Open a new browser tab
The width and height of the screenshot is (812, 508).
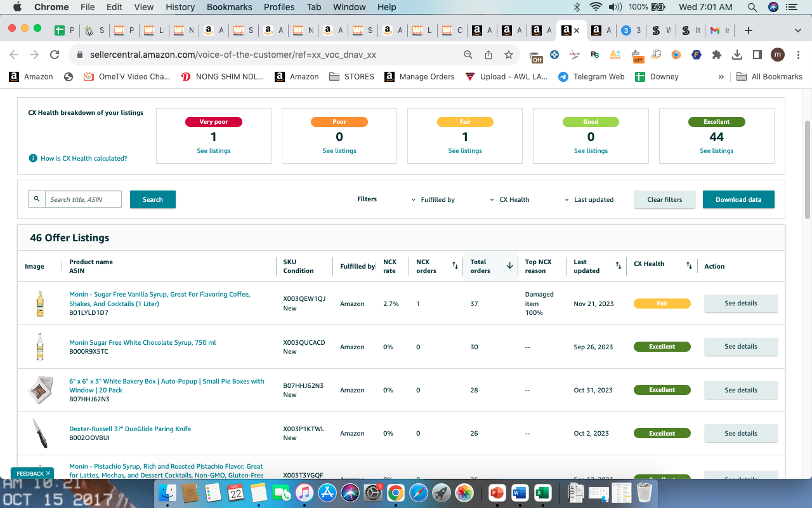pyautogui.click(x=749, y=30)
